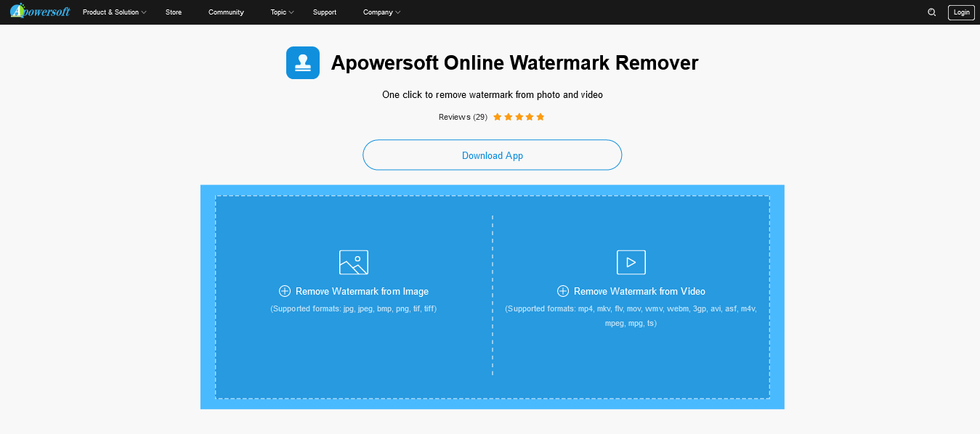Click the Download App button
980x434 pixels.
point(493,155)
